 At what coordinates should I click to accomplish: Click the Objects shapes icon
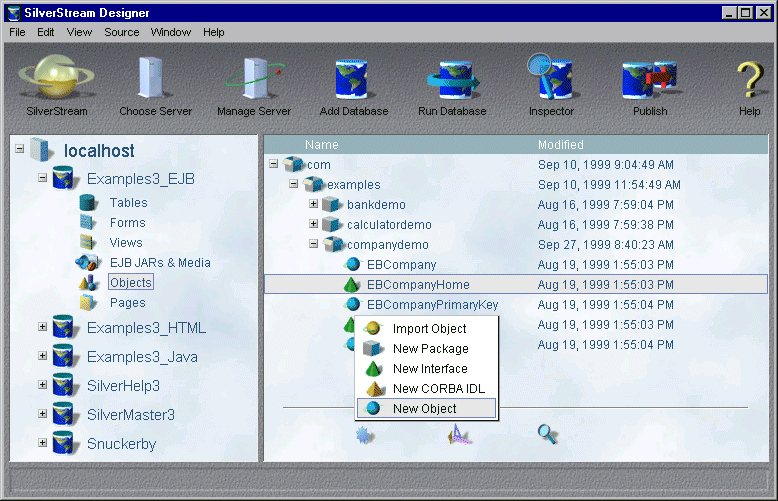click(88, 282)
